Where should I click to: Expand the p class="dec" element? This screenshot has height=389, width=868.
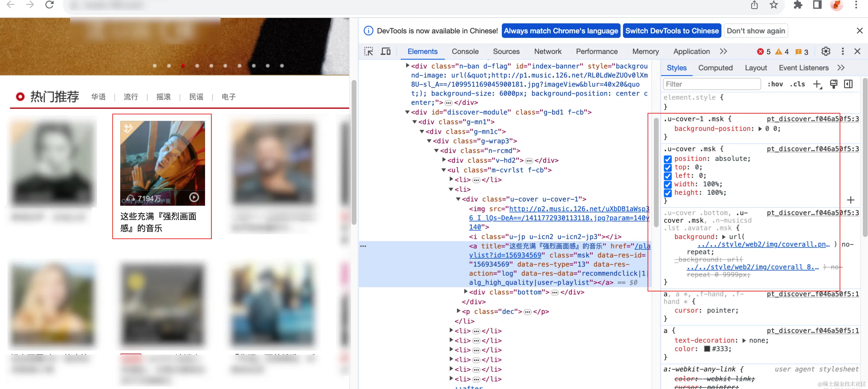(x=458, y=311)
